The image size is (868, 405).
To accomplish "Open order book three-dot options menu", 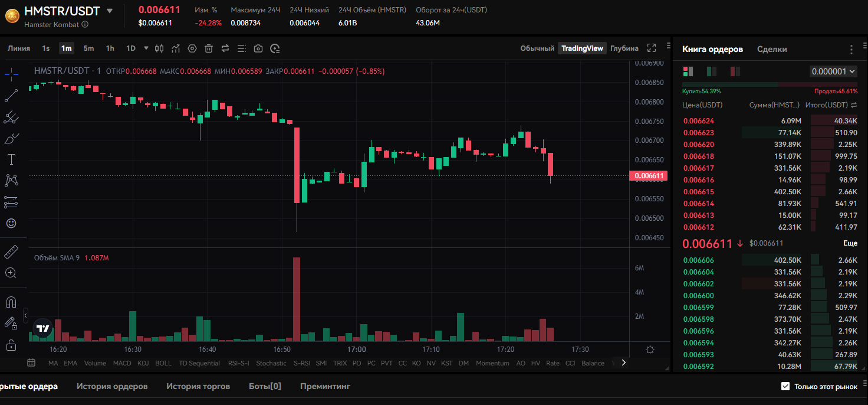I will tap(851, 50).
